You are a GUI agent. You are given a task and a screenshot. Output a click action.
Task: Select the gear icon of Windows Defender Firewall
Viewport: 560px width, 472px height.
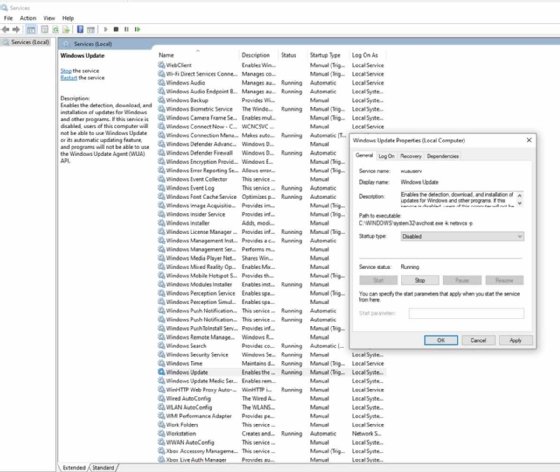(x=161, y=153)
